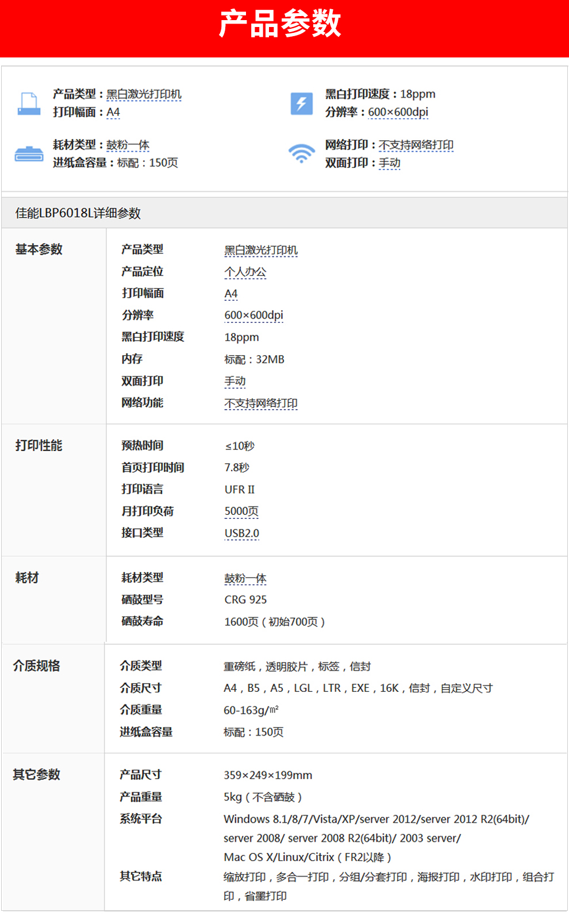Open 不支持网络打印 link in 网络功能 row
This screenshot has width=569, height=924.
pyautogui.click(x=261, y=403)
